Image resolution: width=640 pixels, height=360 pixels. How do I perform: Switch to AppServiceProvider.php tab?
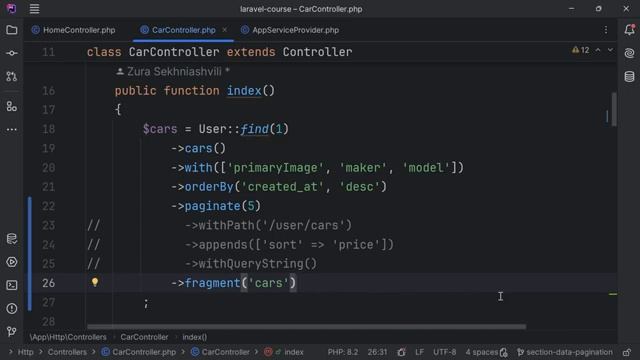290,30
